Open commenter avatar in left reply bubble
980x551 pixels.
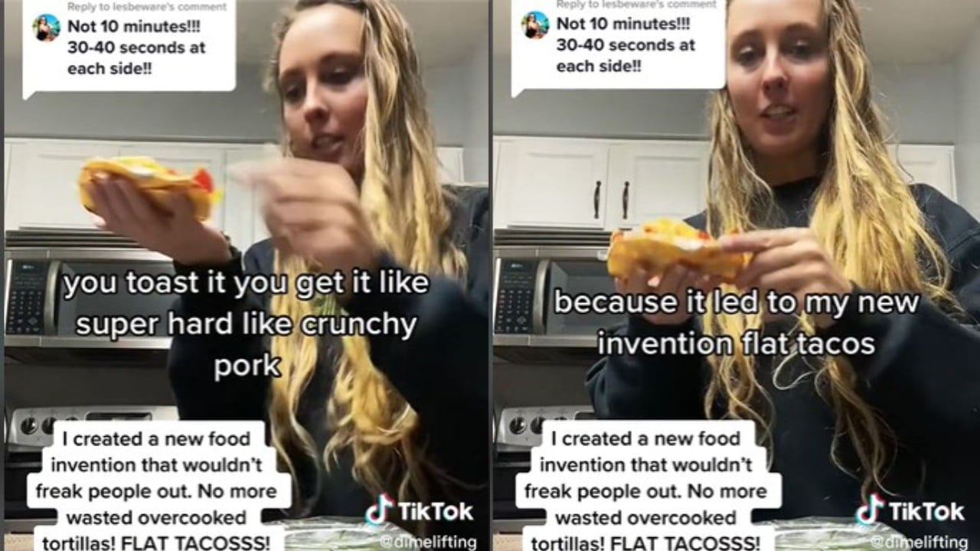[x=46, y=28]
